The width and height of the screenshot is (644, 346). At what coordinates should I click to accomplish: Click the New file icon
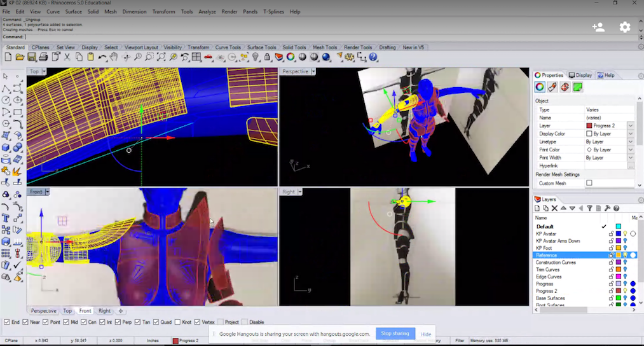click(8, 57)
